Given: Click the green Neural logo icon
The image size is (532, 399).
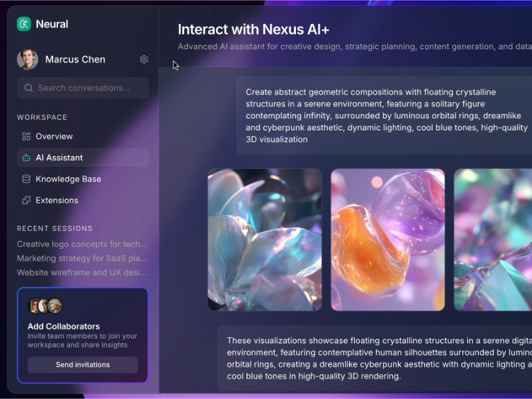Looking at the screenshot, I should point(24,24).
